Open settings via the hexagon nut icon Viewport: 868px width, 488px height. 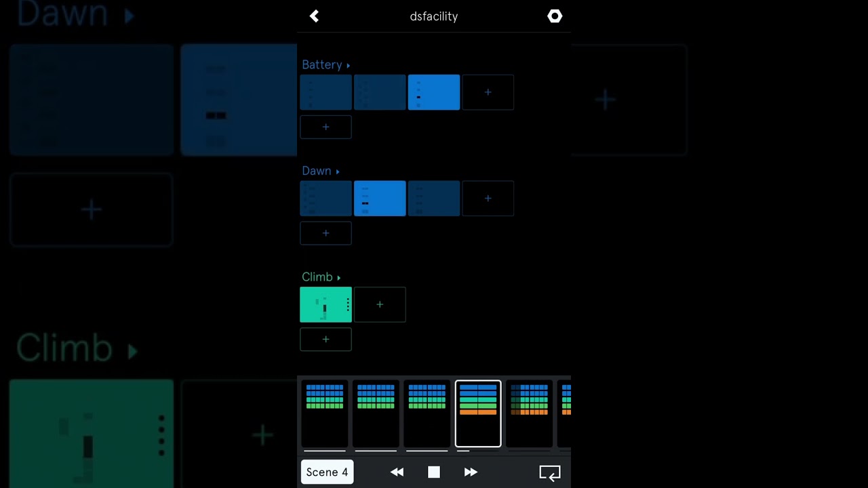[x=555, y=16]
